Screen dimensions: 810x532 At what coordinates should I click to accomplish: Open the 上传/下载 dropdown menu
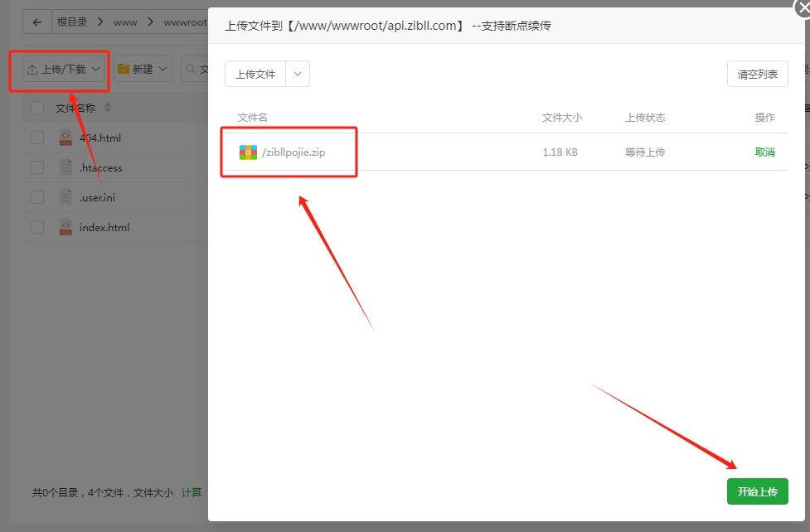pyautogui.click(x=63, y=69)
